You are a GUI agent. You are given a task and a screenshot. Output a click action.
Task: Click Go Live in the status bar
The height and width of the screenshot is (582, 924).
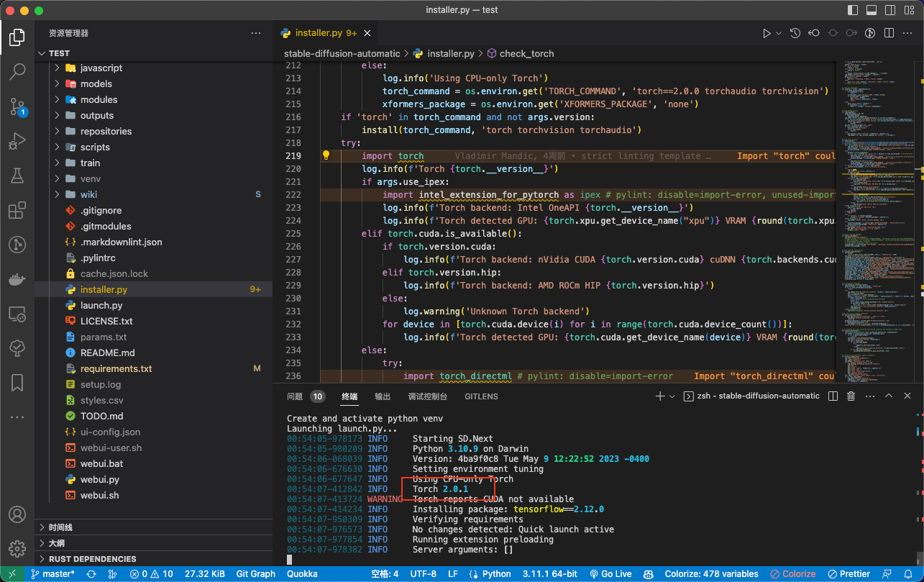pos(610,573)
